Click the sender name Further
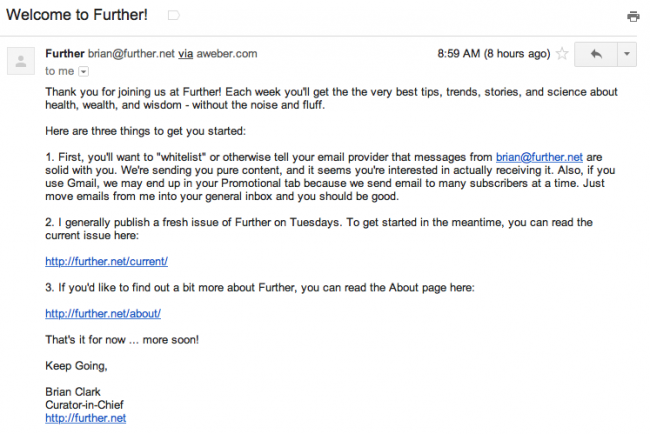 65,53
